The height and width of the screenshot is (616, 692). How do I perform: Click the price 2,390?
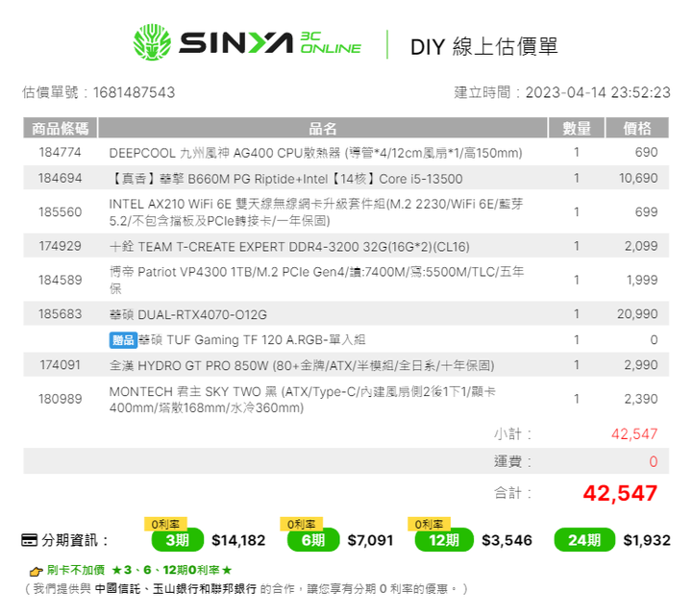coord(641,400)
